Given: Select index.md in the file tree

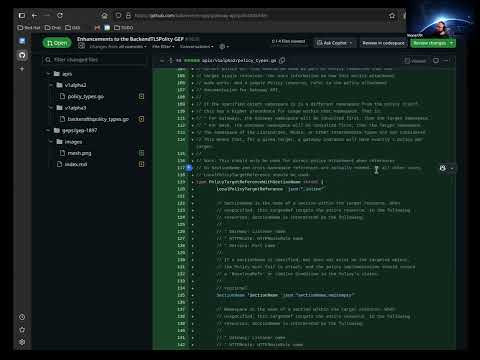Looking at the screenshot, I should pyautogui.click(x=75, y=164).
